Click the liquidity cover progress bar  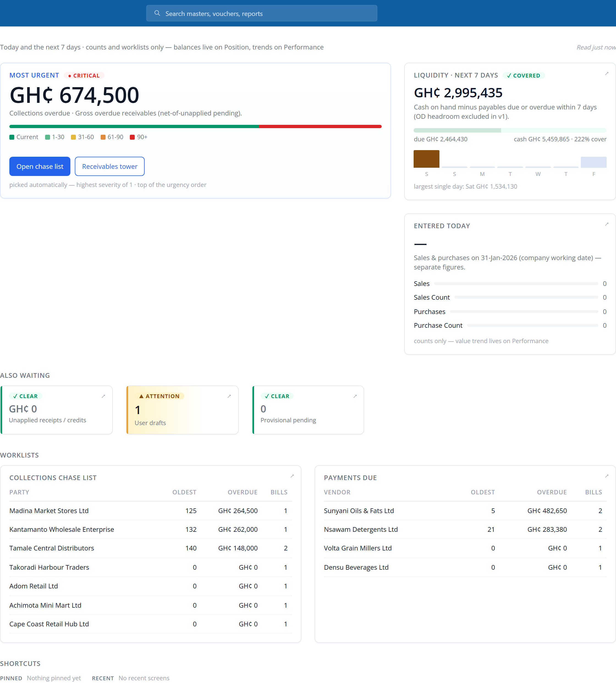point(510,130)
